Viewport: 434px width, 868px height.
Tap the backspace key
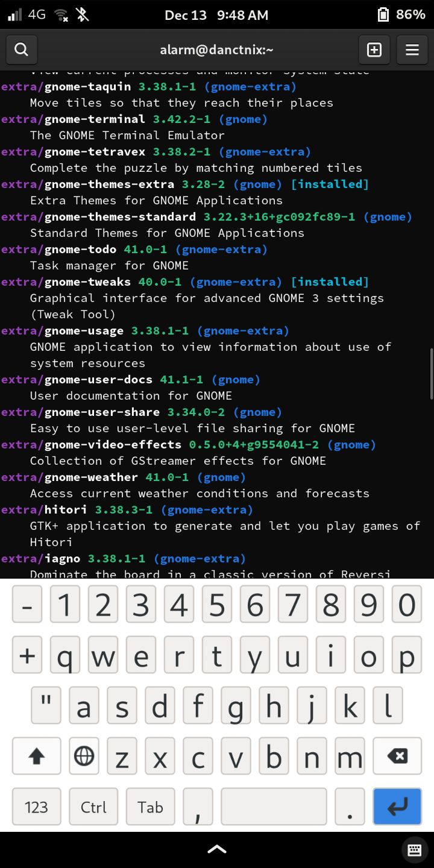(397, 755)
